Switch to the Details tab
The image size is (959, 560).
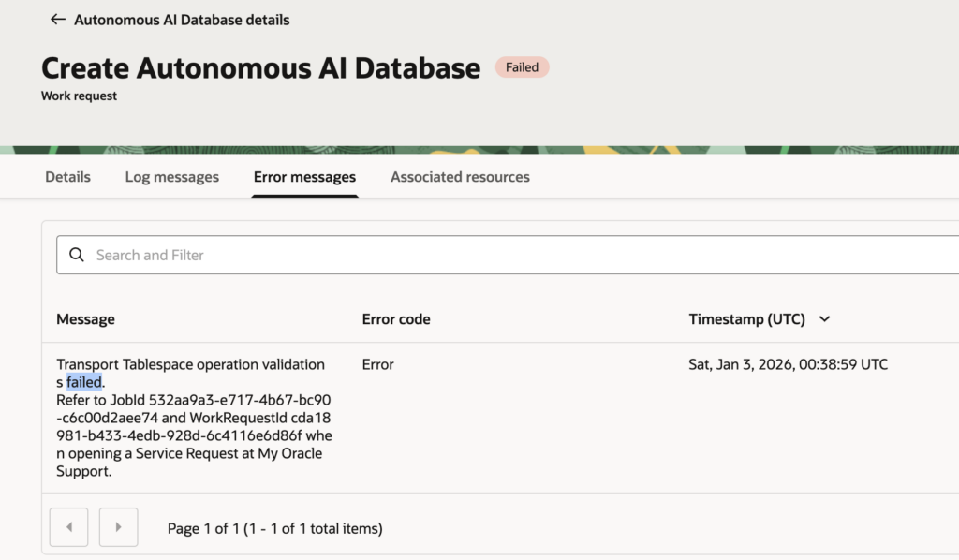coord(67,177)
